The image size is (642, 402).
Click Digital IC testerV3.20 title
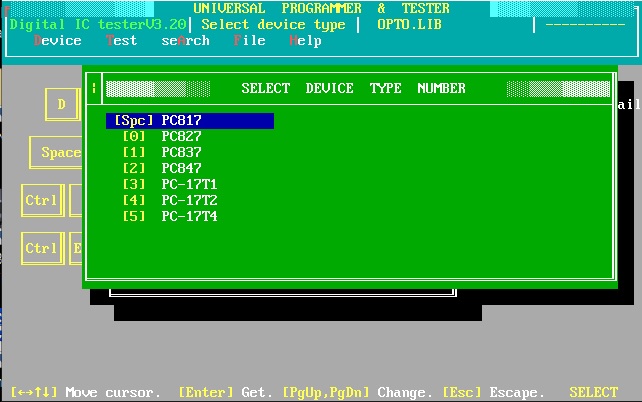pyautogui.click(x=98, y=25)
